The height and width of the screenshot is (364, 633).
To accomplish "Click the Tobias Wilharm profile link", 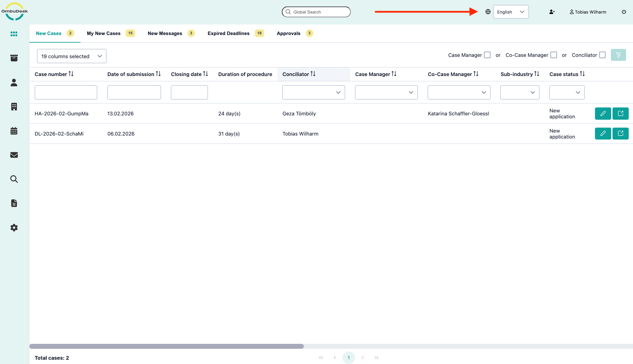I will pos(588,12).
